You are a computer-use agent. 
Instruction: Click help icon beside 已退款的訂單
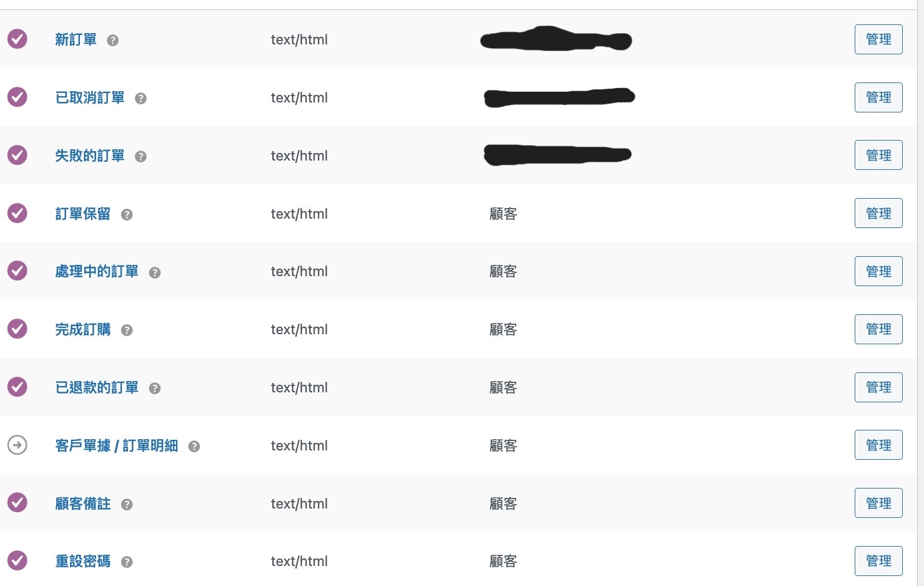155,389
